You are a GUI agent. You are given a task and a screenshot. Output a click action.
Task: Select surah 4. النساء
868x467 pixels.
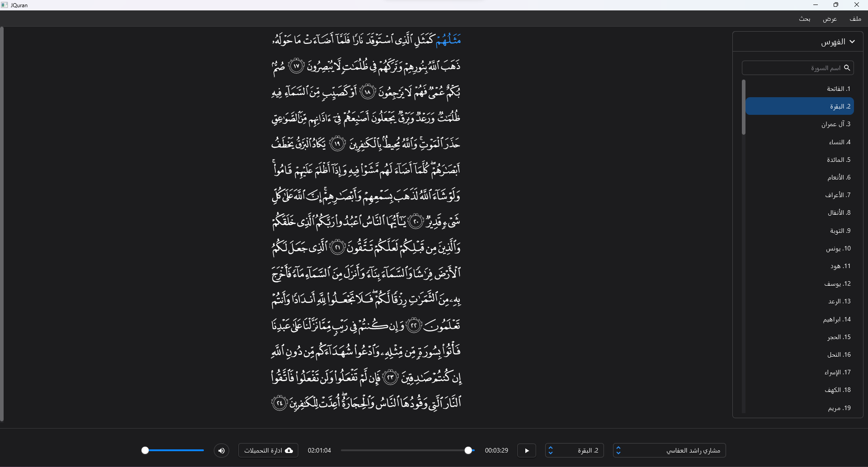(799, 142)
